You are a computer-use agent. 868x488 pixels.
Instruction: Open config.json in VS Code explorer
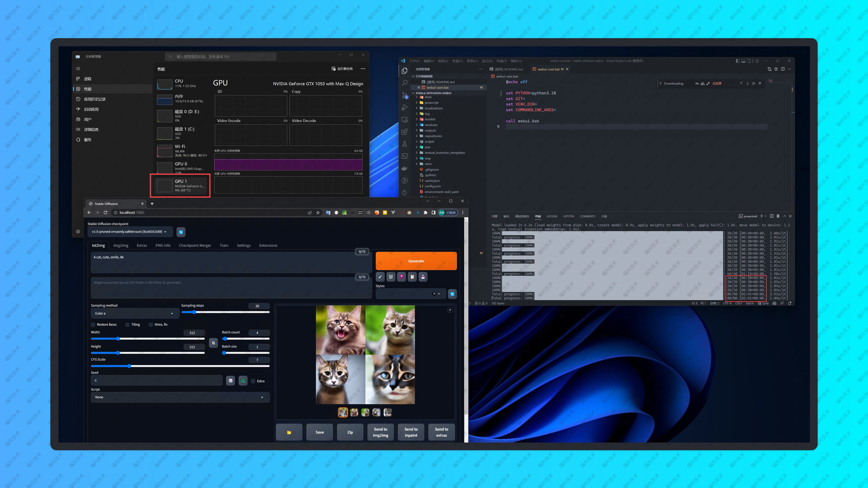coord(432,186)
